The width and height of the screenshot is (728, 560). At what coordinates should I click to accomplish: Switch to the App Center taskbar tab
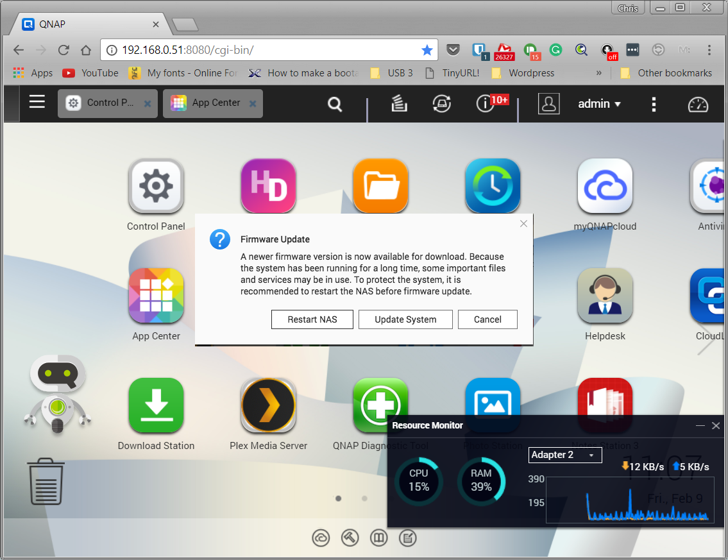213,103
